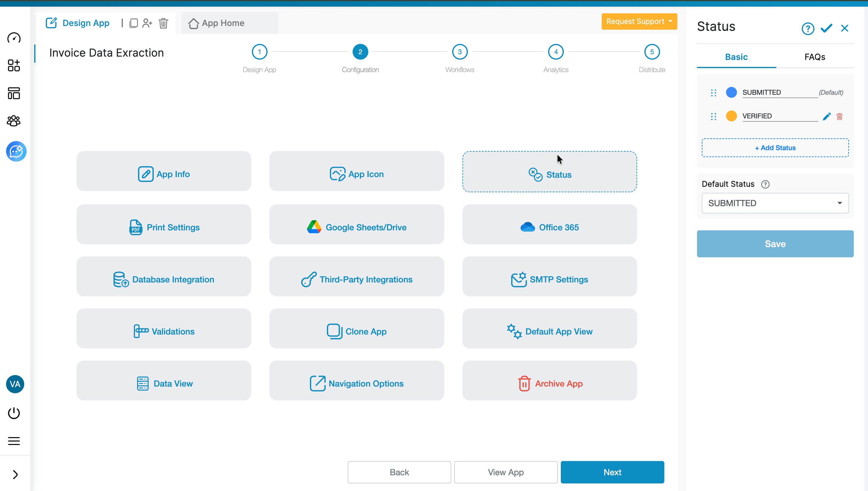Click the users group icon in sidebar
Image resolution: width=868 pixels, height=491 pixels.
pyautogui.click(x=14, y=121)
